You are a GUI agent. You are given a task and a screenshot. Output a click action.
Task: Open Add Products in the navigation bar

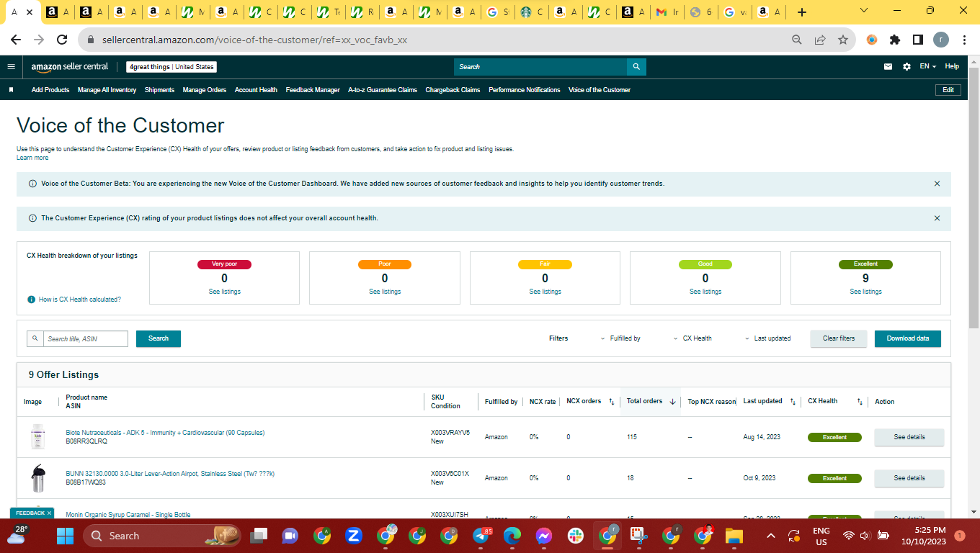pyautogui.click(x=50, y=90)
